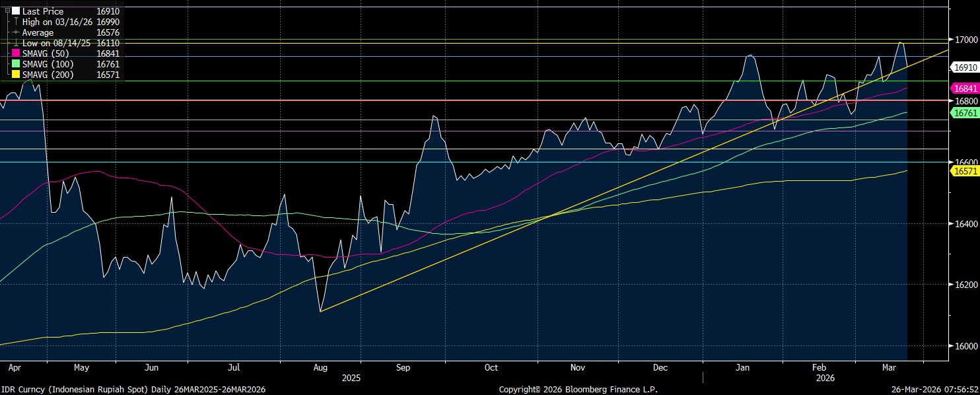Click the white 16910 price tag
The image size is (980, 395).
coord(965,67)
